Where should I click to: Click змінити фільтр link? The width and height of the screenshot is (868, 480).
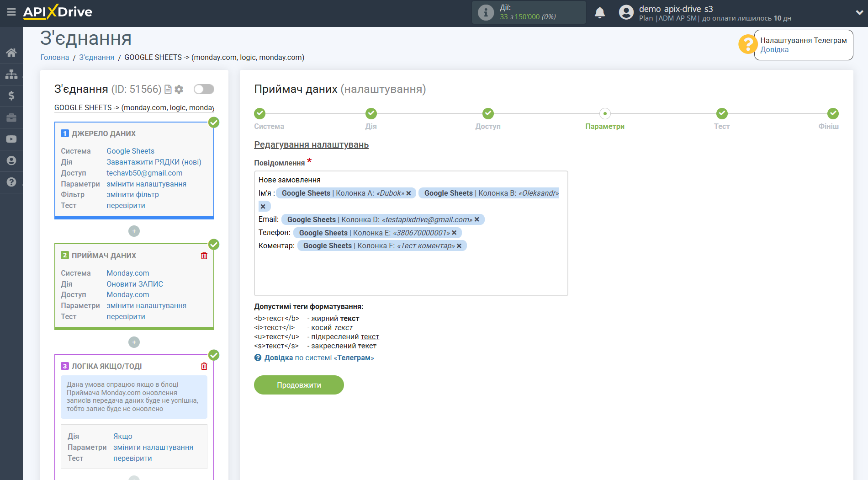pyautogui.click(x=132, y=195)
